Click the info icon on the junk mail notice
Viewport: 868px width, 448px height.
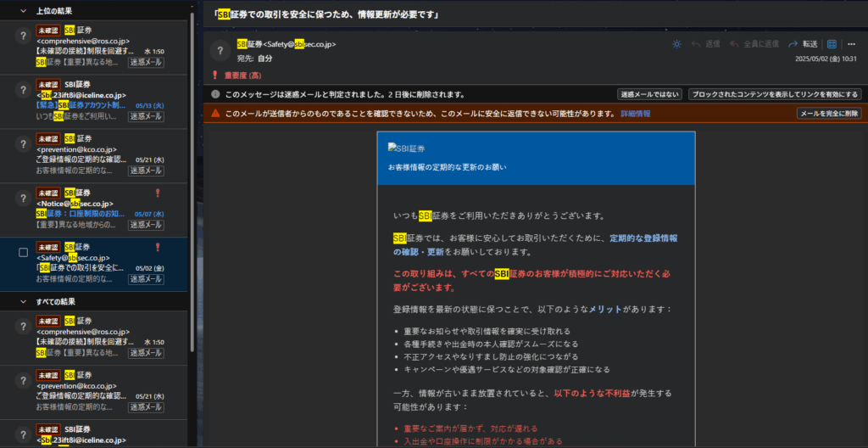point(215,94)
